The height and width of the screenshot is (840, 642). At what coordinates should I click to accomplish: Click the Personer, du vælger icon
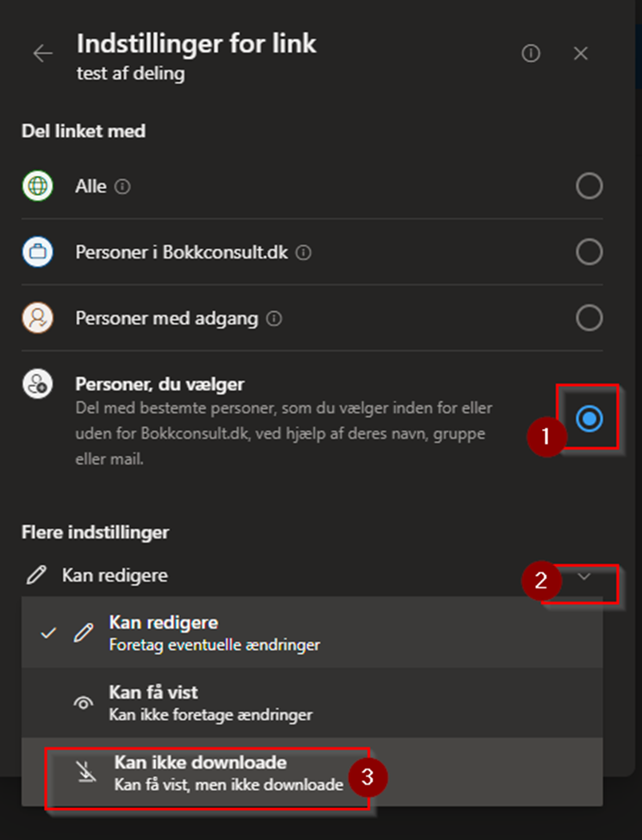coord(38,385)
